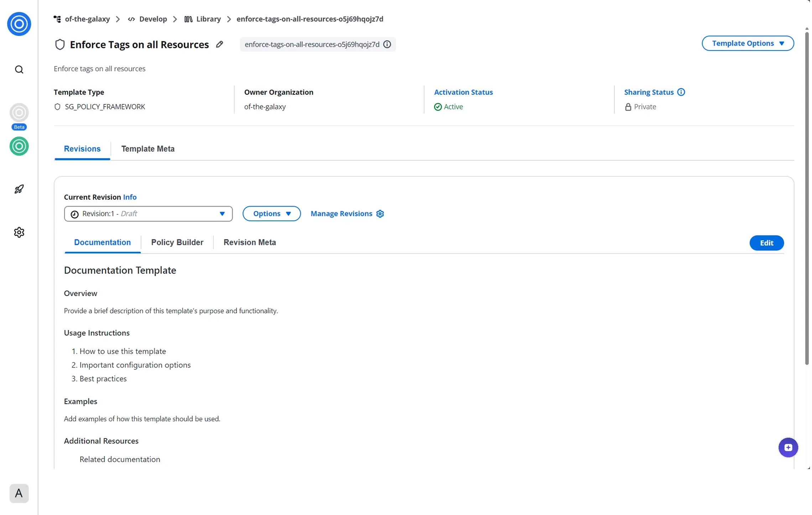The image size is (812, 515).
Task: Open settings gear in left sidebar
Action: click(x=19, y=232)
